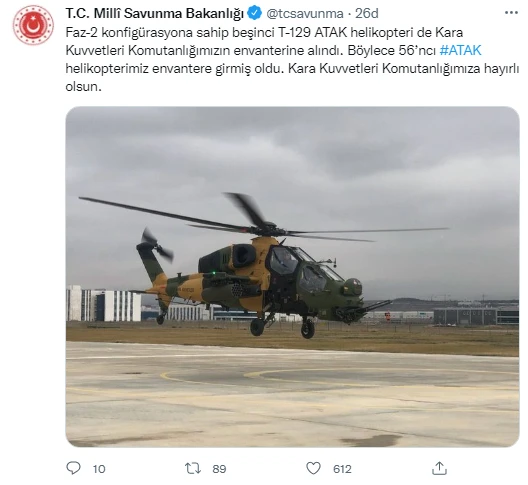This screenshot has height=485, width=528.
Task: Open the #ATAK hashtag link
Action: 460,50
